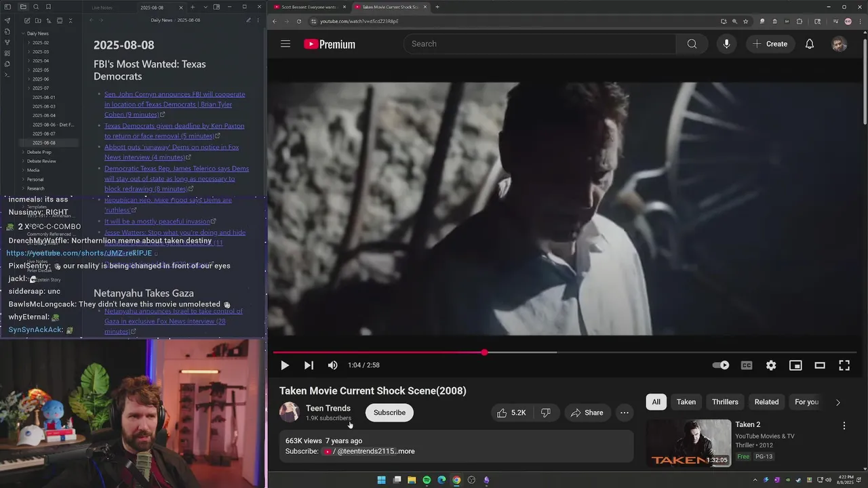The width and height of the screenshot is (868, 488).
Task: Open note 2025-08-07 in file tree
Action: 44,134
